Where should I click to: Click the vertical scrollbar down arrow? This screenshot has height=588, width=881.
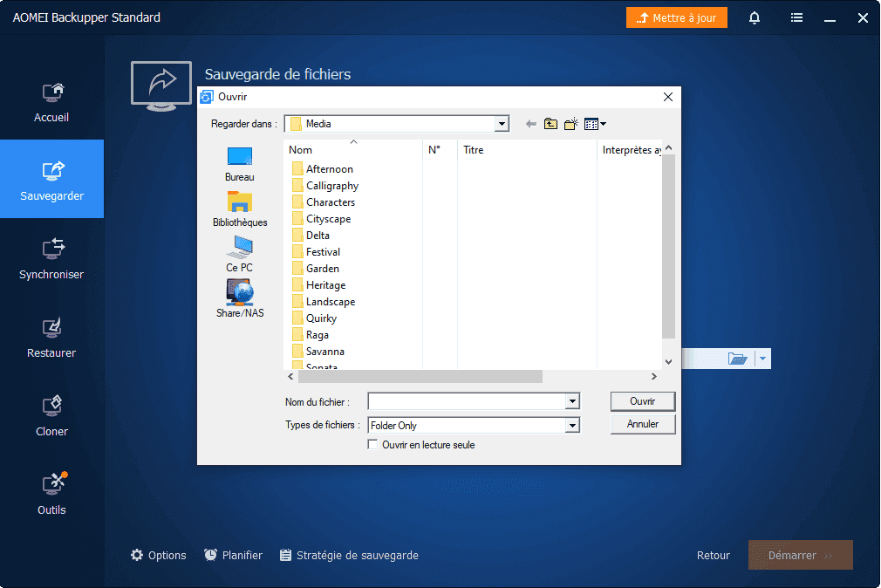point(668,361)
